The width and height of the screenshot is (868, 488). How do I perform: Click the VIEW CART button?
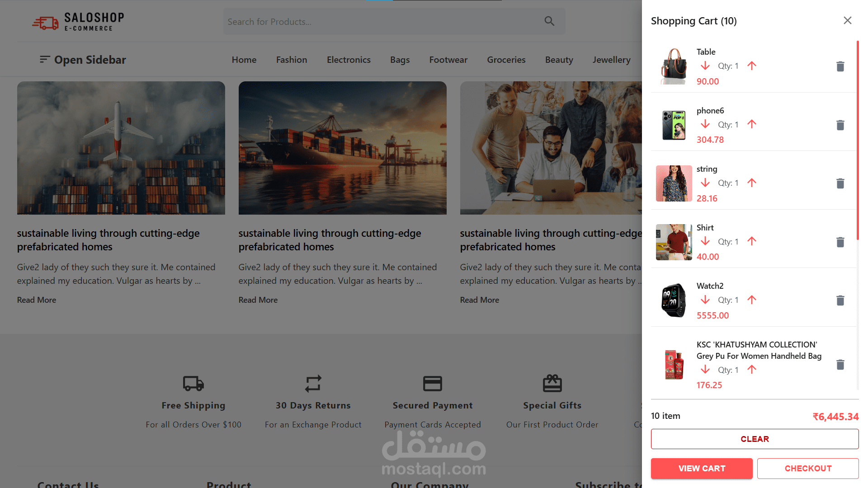702,469
